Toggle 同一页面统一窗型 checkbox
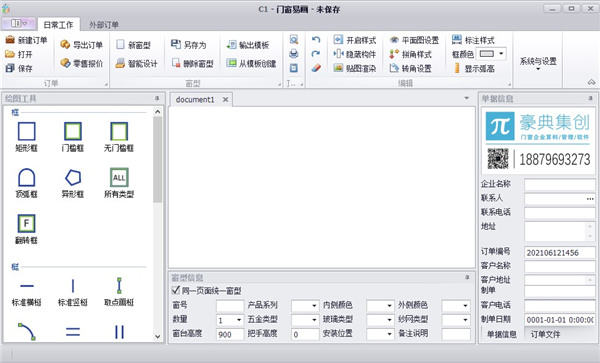Screen dimensions: 600x363 pyautogui.click(x=176, y=290)
